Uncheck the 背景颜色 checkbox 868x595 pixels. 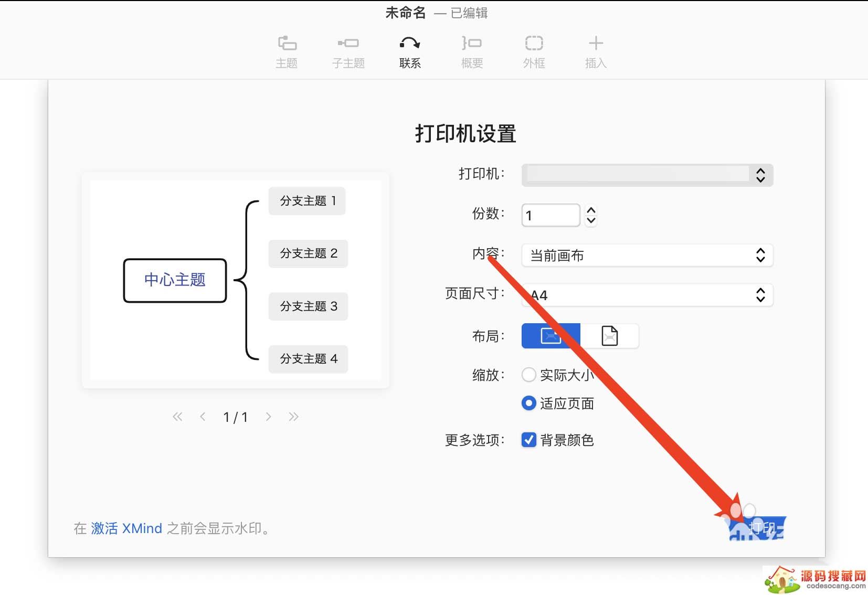click(528, 440)
